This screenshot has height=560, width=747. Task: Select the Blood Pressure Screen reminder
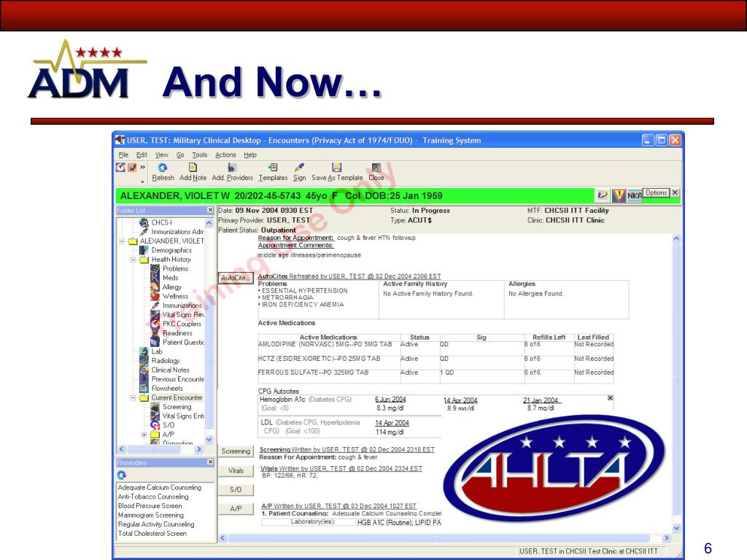click(150, 506)
